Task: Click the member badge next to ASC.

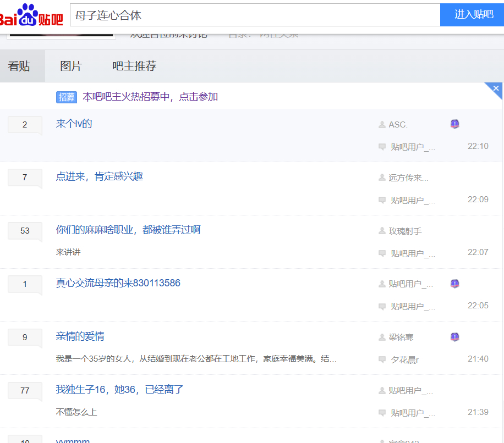Action: click(454, 124)
